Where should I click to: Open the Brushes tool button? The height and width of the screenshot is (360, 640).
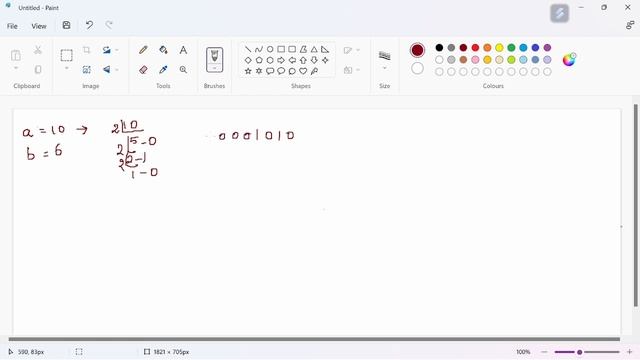pyautogui.click(x=214, y=60)
